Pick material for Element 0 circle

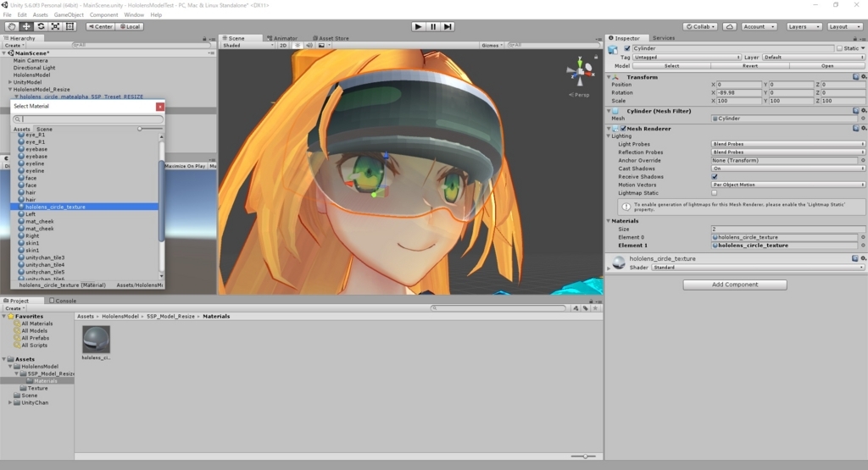[x=863, y=237]
